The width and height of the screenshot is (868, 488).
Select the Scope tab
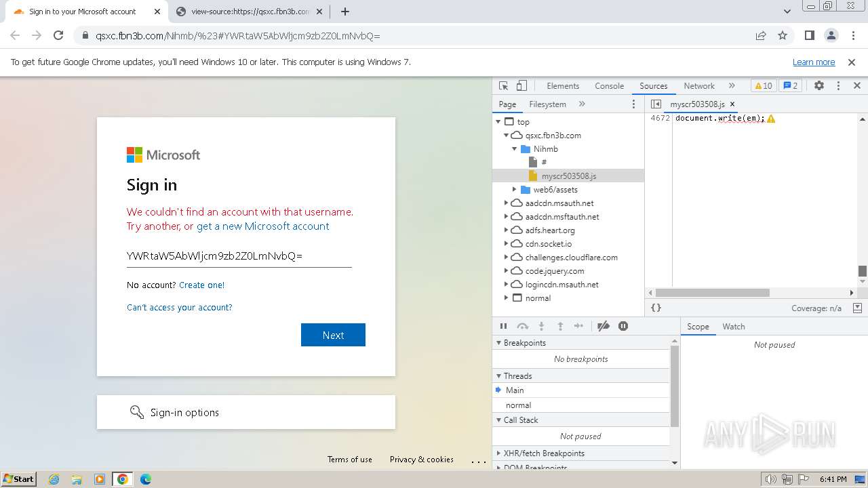click(x=698, y=327)
